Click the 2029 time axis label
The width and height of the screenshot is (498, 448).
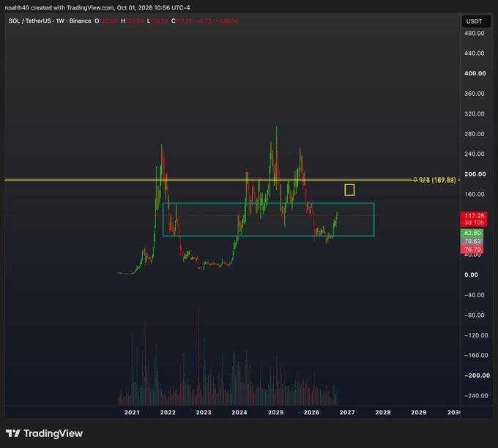pyautogui.click(x=419, y=412)
